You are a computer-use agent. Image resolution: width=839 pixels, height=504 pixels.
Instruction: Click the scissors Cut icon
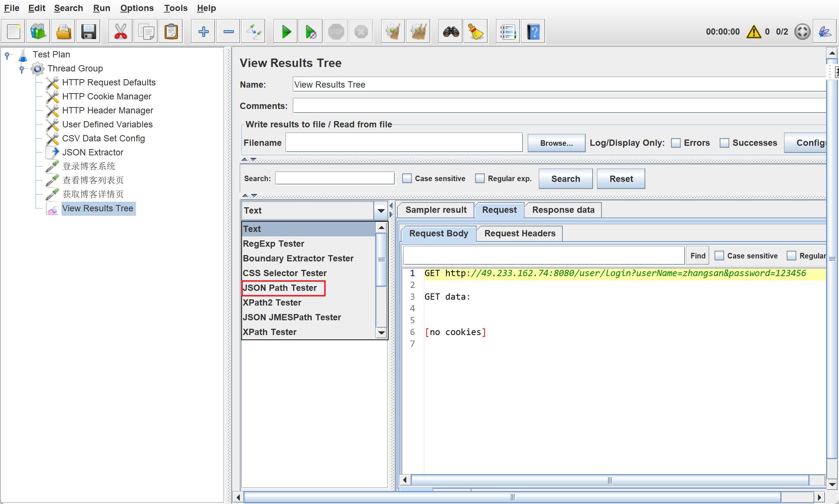click(x=120, y=32)
